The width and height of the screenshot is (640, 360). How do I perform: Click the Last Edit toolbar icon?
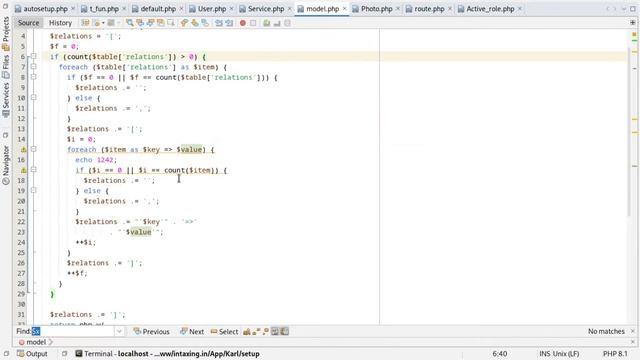point(85,23)
